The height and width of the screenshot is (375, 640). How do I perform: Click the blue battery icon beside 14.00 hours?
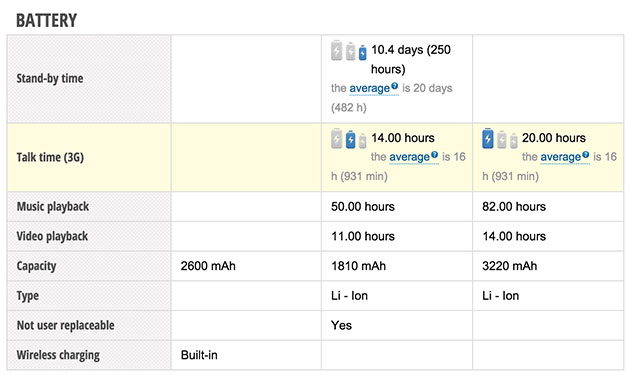coord(350,139)
